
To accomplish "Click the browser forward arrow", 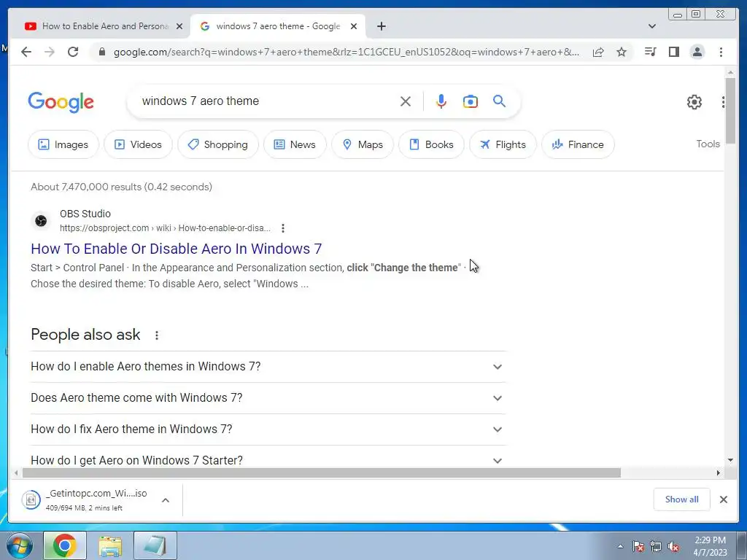I will tap(50, 52).
